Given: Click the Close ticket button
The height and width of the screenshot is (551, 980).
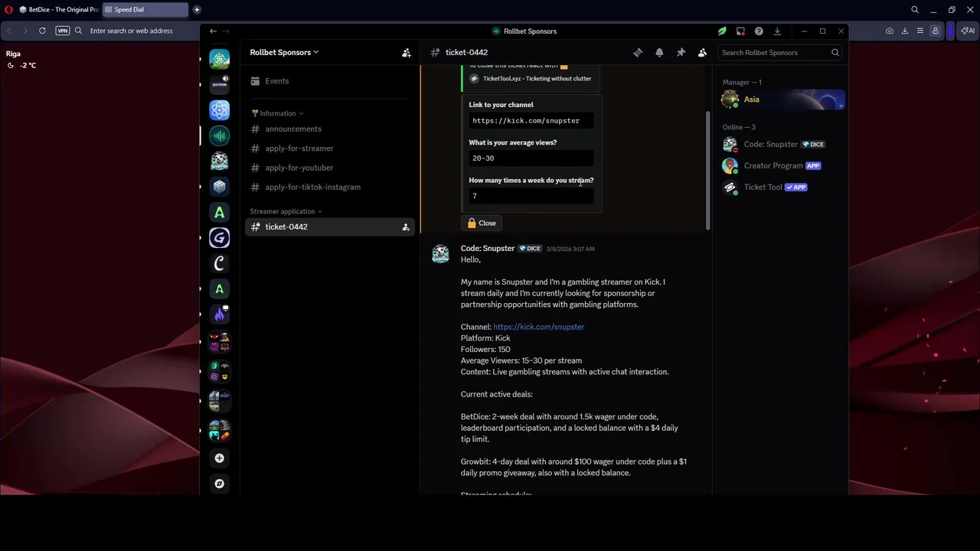Looking at the screenshot, I should (x=482, y=223).
